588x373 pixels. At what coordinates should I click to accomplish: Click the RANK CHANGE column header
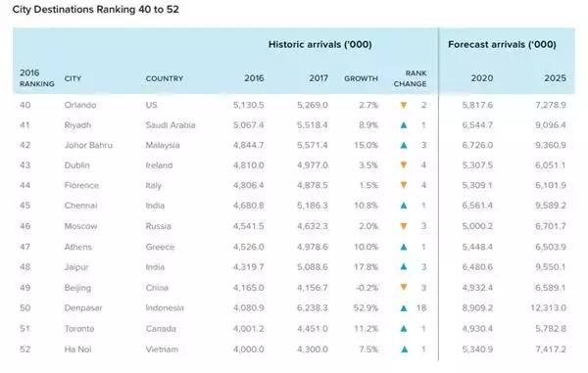(411, 78)
